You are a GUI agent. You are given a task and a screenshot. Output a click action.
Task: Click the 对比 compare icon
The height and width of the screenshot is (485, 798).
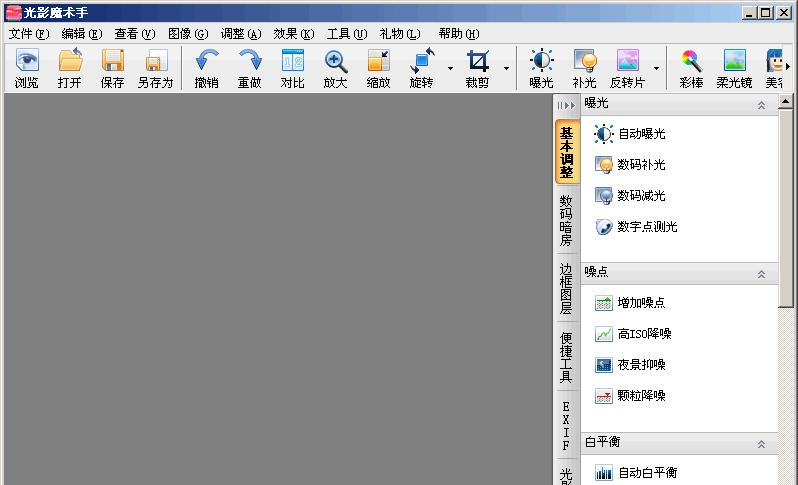(293, 60)
